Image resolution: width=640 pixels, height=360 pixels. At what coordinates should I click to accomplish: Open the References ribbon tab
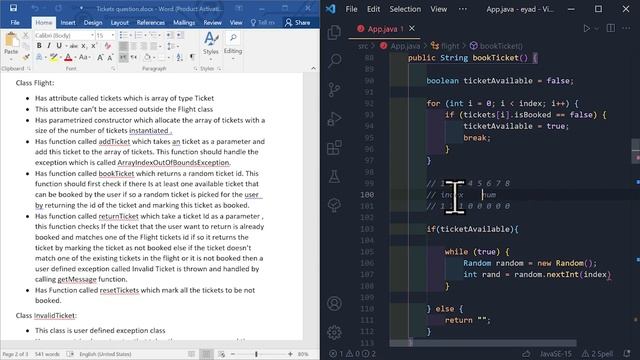coord(151,22)
